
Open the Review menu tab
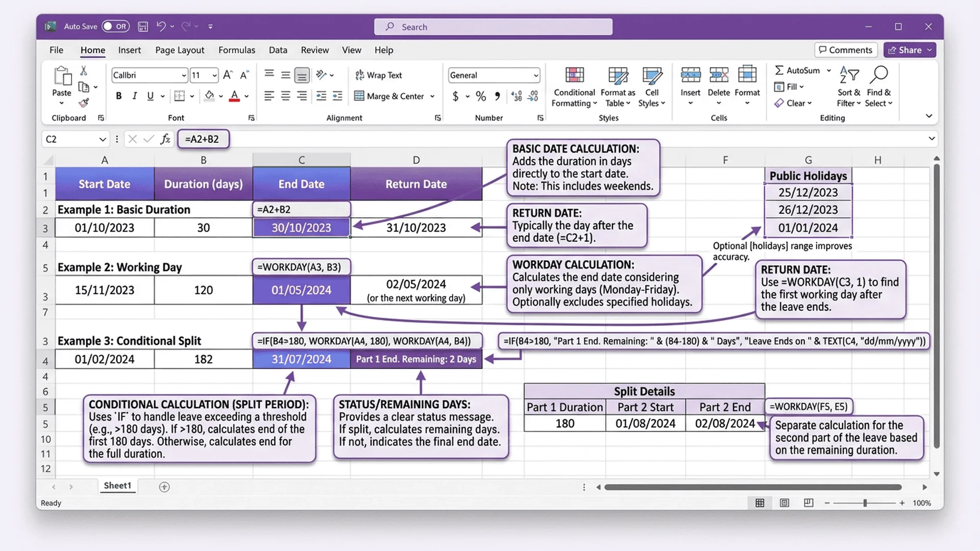click(314, 49)
